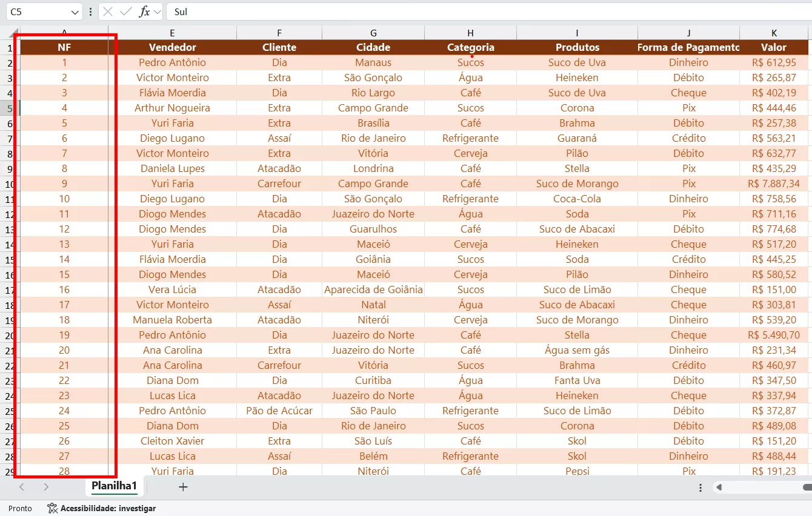The width and height of the screenshot is (812, 516).
Task: Expand the dropdown chevron next to fx
Action: tap(158, 12)
